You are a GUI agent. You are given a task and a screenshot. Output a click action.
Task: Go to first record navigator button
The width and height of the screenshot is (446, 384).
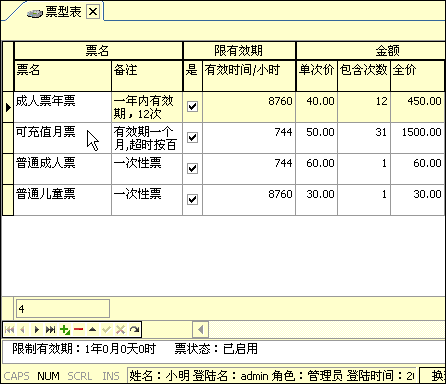pyautogui.click(x=9, y=330)
